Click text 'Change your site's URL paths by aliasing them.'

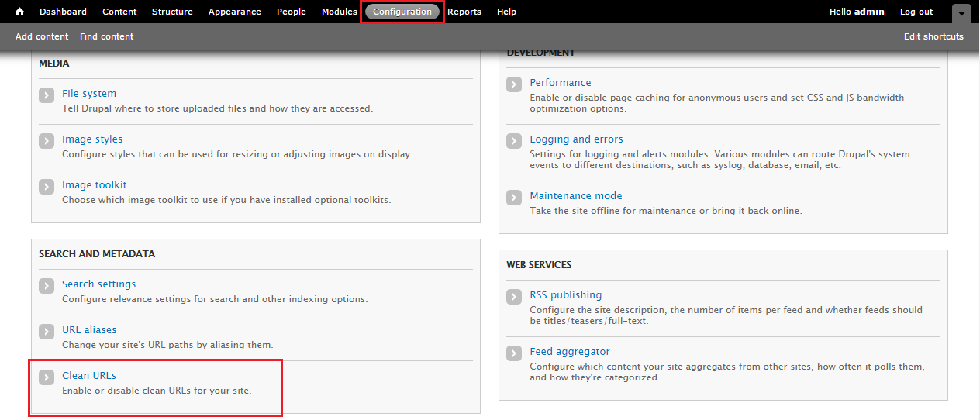pyautogui.click(x=167, y=345)
